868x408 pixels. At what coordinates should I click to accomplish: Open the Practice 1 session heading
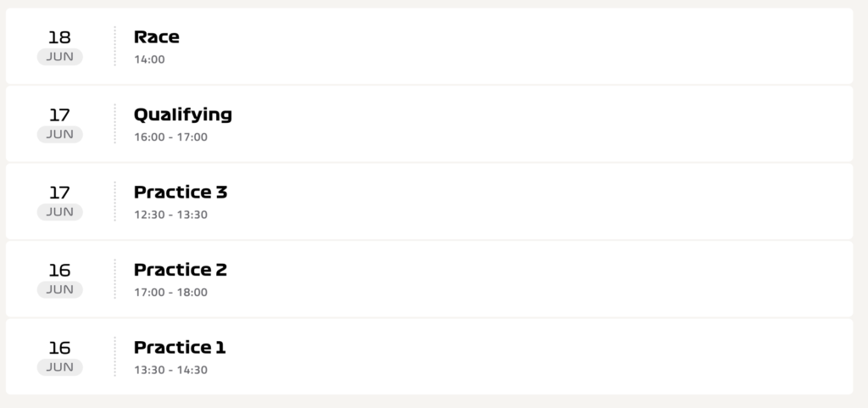click(180, 347)
